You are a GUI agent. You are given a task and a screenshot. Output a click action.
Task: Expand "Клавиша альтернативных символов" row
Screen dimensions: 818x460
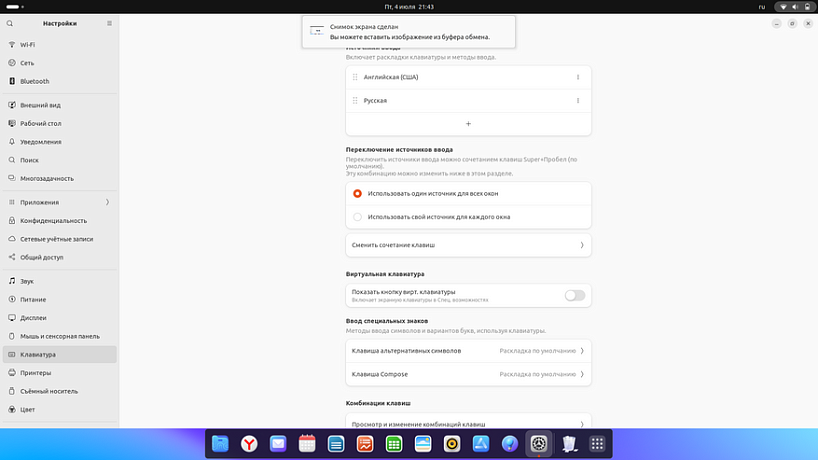coord(468,351)
